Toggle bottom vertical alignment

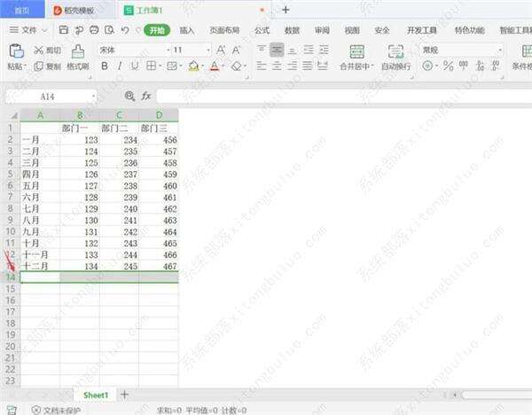coord(292,51)
